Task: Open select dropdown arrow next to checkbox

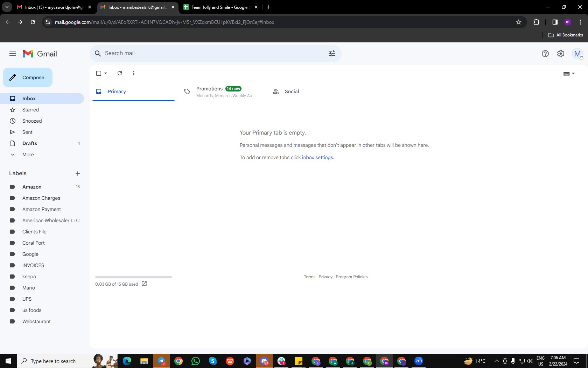Action: point(106,73)
